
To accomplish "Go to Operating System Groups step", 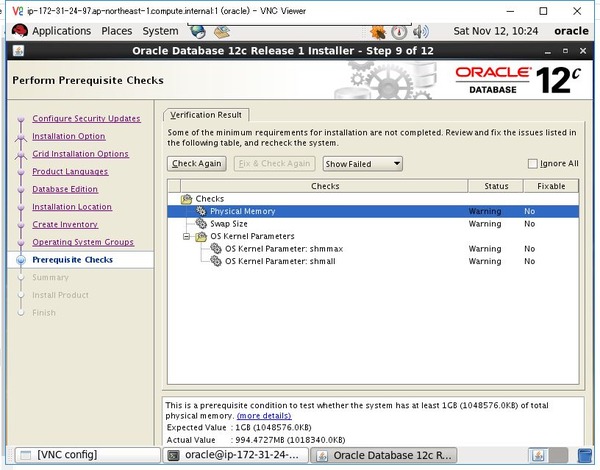I will click(x=83, y=242).
